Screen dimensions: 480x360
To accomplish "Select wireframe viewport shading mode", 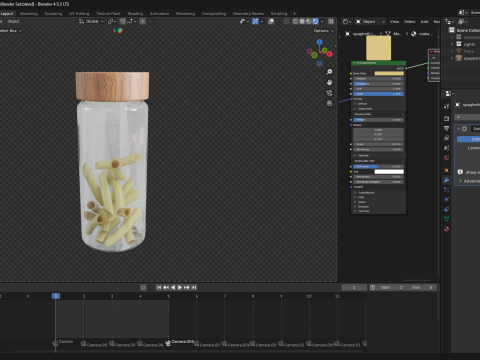I will 295,21.
